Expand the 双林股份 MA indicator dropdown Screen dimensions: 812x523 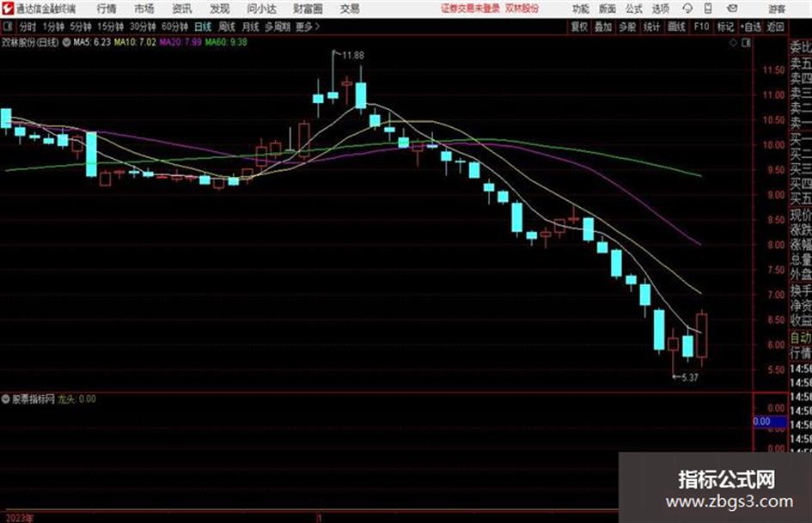pyautogui.click(x=66, y=42)
